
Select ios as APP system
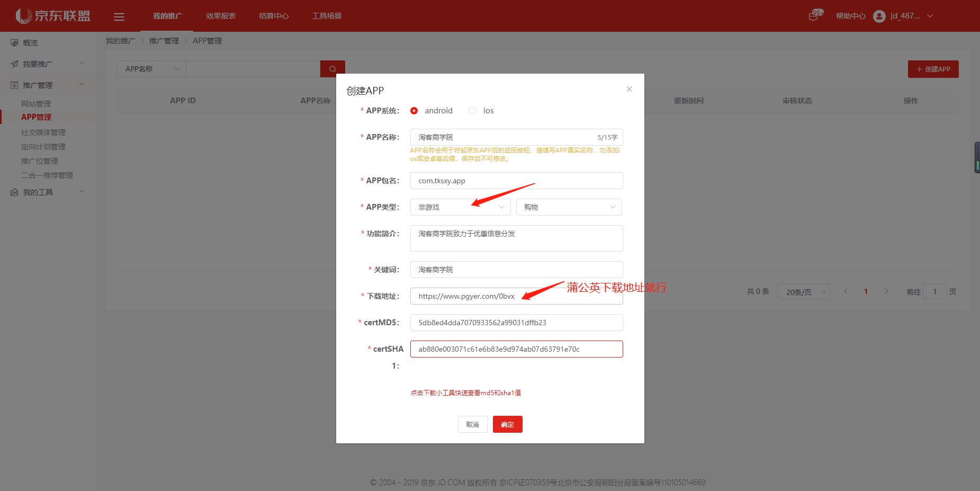click(472, 111)
